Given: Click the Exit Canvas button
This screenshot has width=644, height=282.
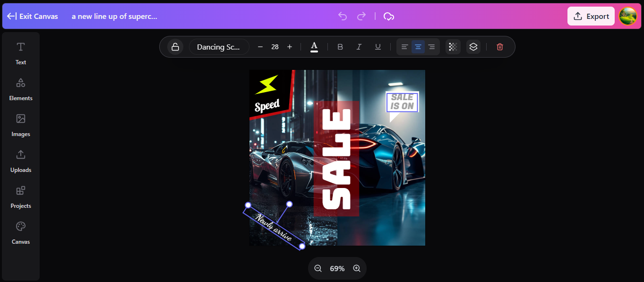Looking at the screenshot, I should click(x=33, y=16).
